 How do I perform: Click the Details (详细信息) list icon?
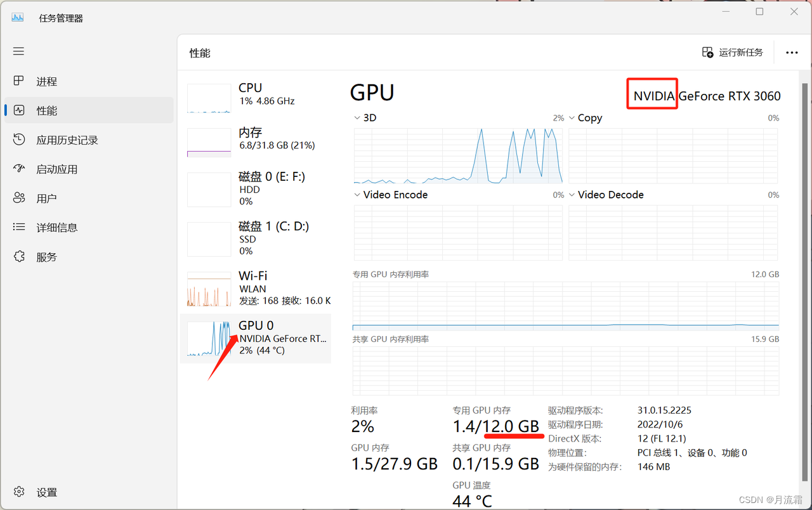pos(19,227)
